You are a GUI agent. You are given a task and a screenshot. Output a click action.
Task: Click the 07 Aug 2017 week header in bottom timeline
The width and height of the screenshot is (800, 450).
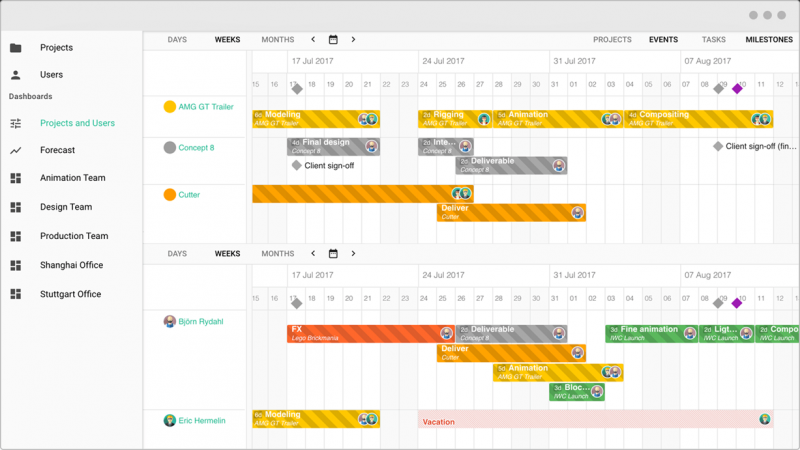[x=708, y=275]
